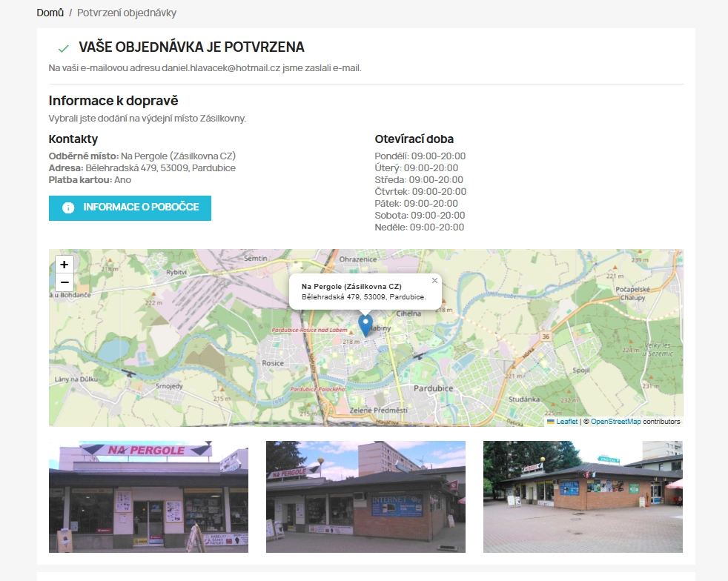View third photo of brick pavilion

pyautogui.click(x=583, y=497)
